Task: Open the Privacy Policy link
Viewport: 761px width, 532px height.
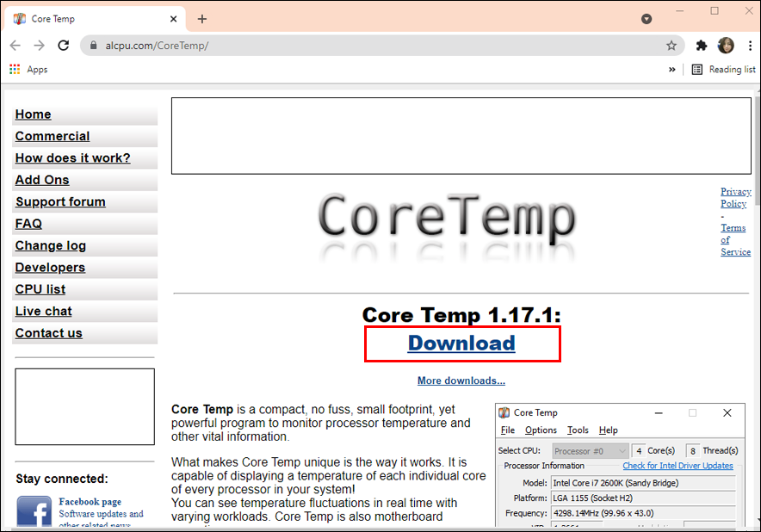Action: [x=736, y=197]
